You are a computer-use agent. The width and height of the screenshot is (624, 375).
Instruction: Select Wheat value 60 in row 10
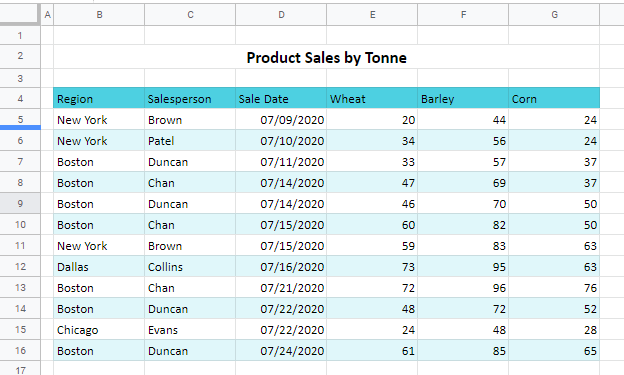(x=372, y=225)
